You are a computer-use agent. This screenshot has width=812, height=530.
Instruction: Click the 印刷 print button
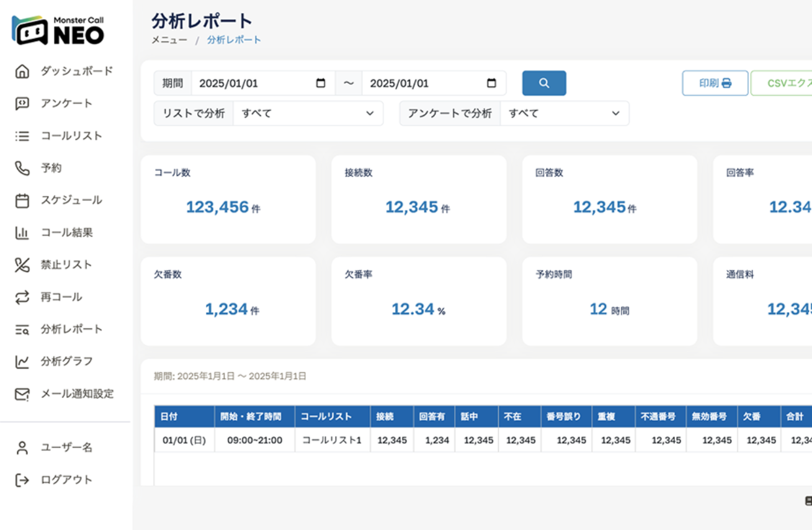[x=715, y=83]
